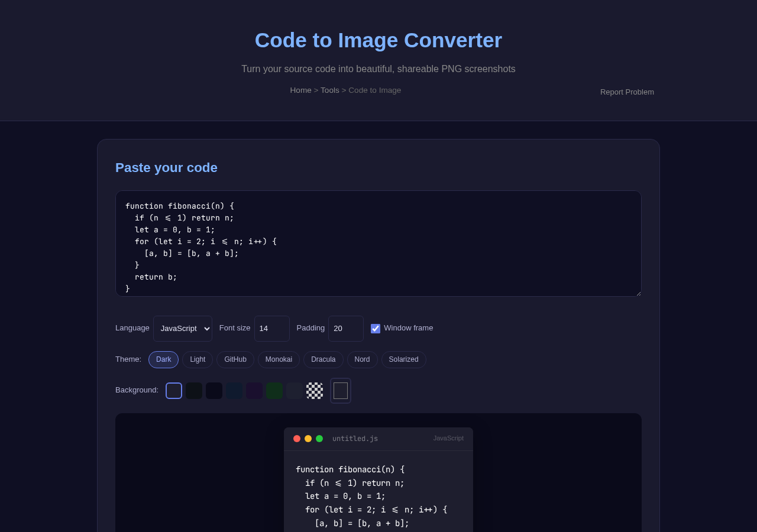This screenshot has height=532, width=757.
Task: Click inside the code paste textarea
Action: pyautogui.click(x=378, y=244)
